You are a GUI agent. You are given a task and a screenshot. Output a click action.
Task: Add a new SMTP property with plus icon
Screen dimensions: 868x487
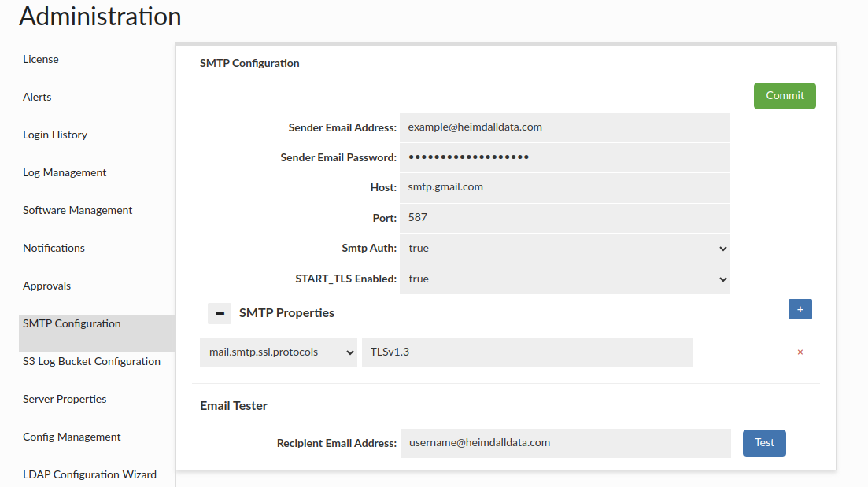pos(800,310)
